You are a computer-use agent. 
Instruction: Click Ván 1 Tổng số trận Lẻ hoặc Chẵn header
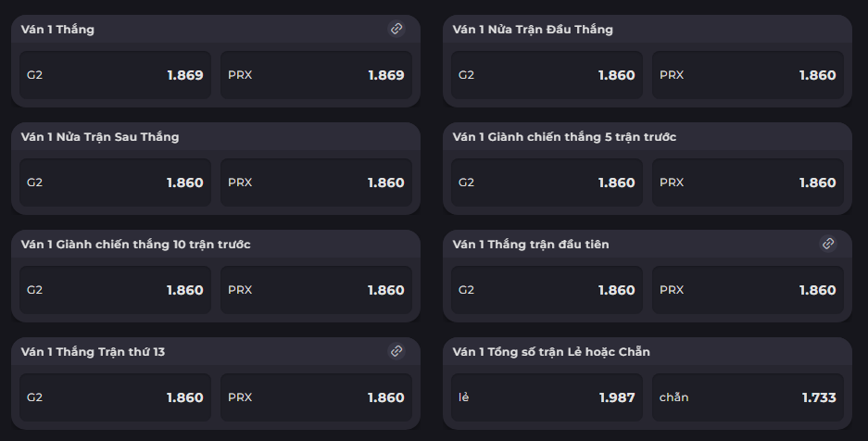point(551,352)
